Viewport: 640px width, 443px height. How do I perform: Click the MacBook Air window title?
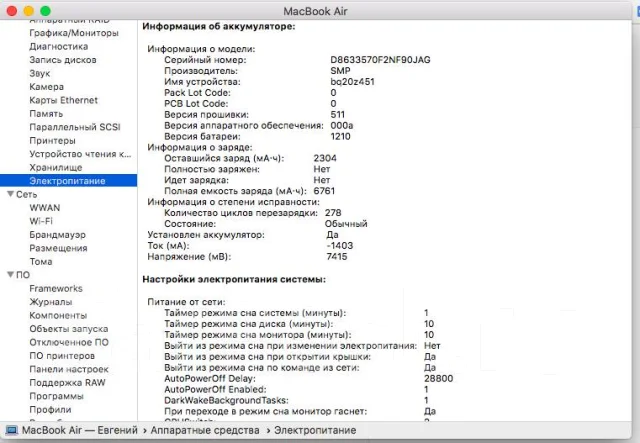pos(316,11)
